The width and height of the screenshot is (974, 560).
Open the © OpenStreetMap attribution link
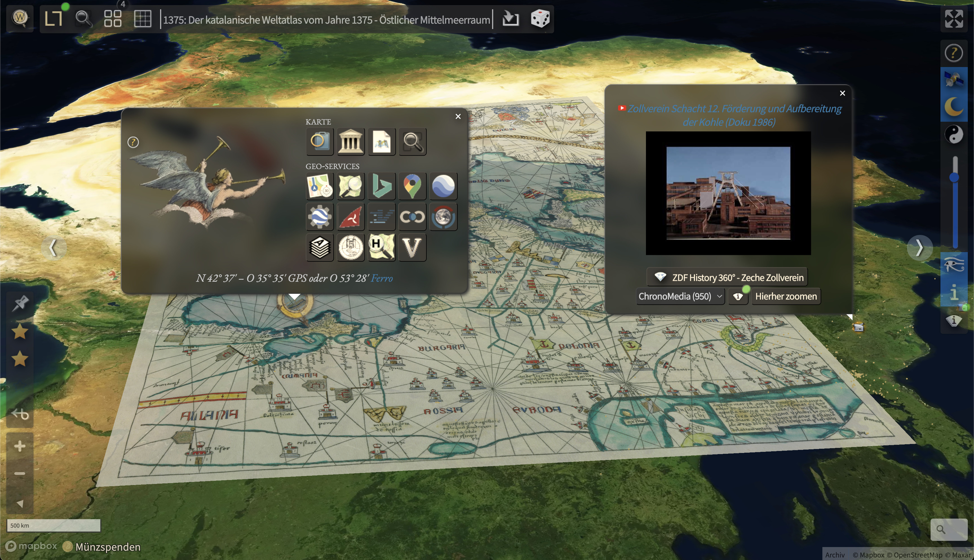(914, 555)
